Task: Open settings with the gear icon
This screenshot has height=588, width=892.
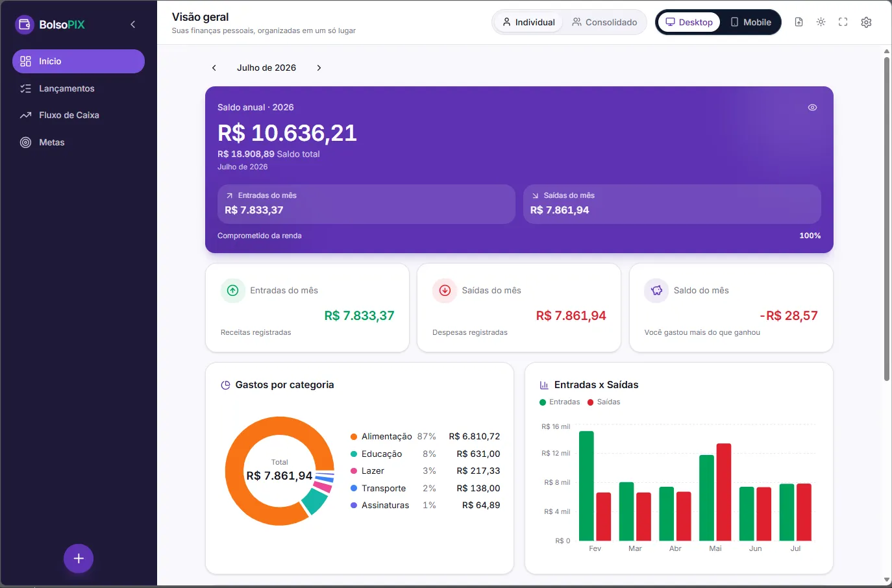Action: click(866, 22)
